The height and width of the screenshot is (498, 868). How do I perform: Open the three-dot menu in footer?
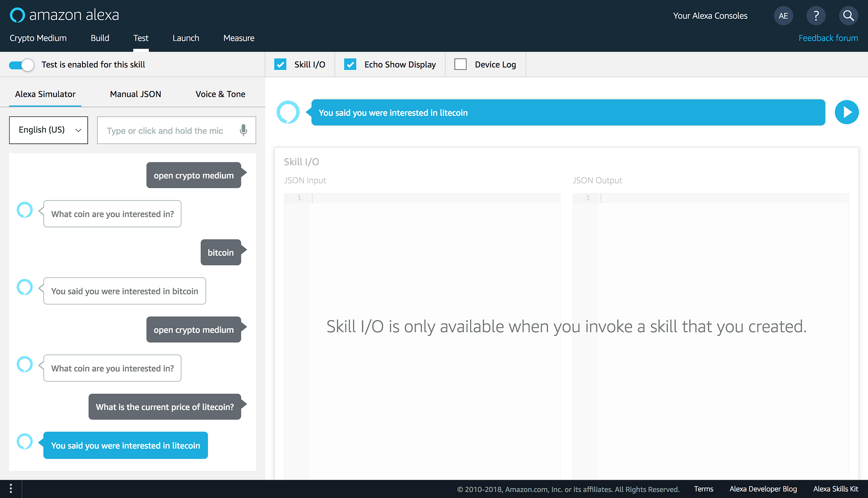(11, 489)
